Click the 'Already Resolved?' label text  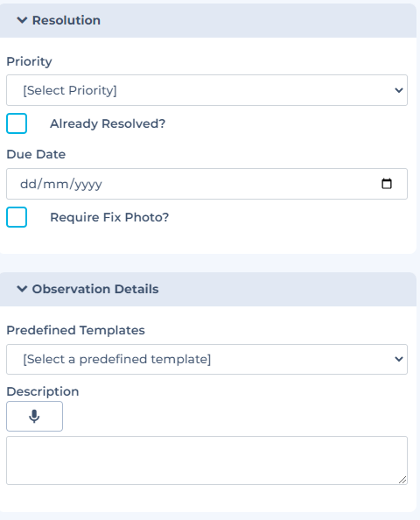tap(108, 123)
